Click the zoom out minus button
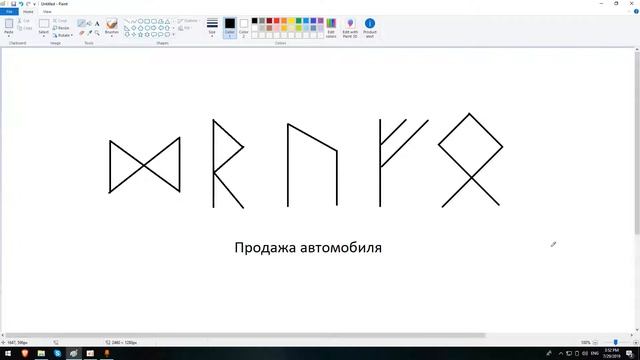 [595, 342]
